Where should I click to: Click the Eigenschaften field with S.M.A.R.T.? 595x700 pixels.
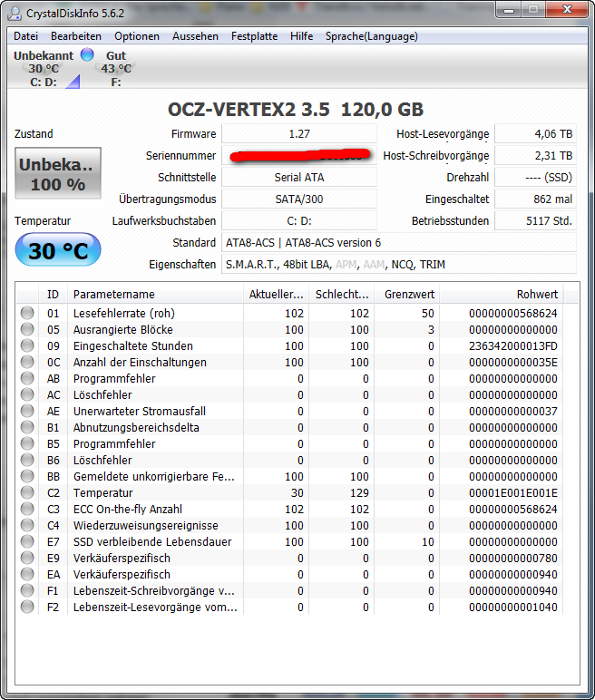pyautogui.click(x=399, y=265)
